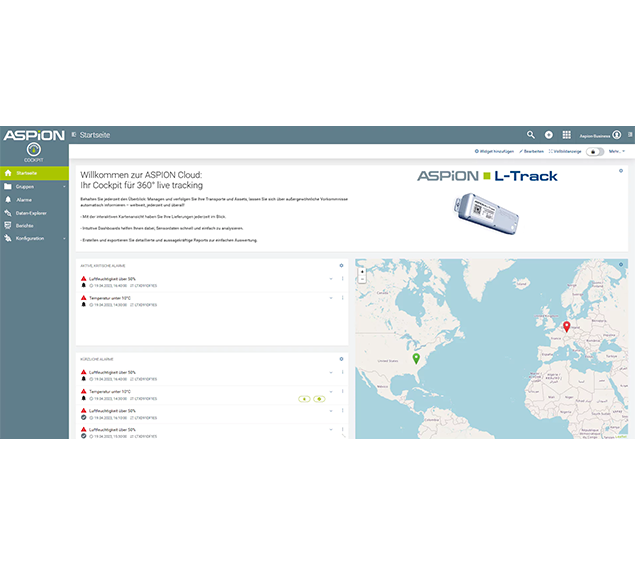Click 'Startseite' page title in header
635x565 pixels.
[x=95, y=135]
